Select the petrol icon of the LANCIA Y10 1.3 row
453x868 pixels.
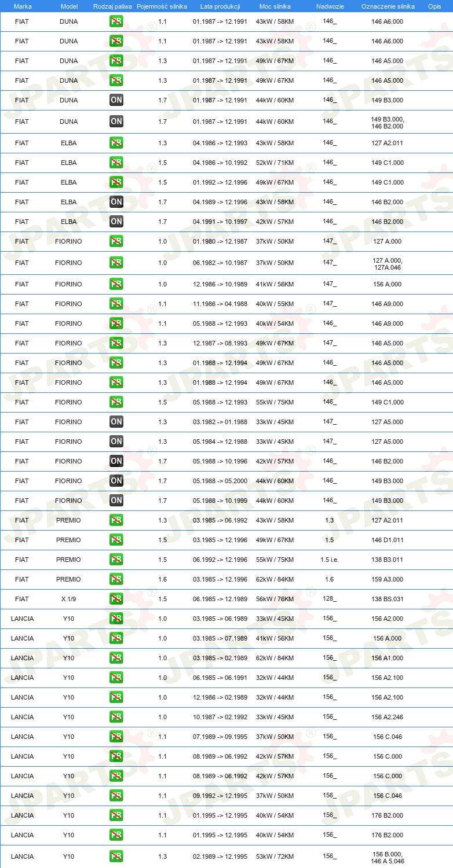click(116, 856)
